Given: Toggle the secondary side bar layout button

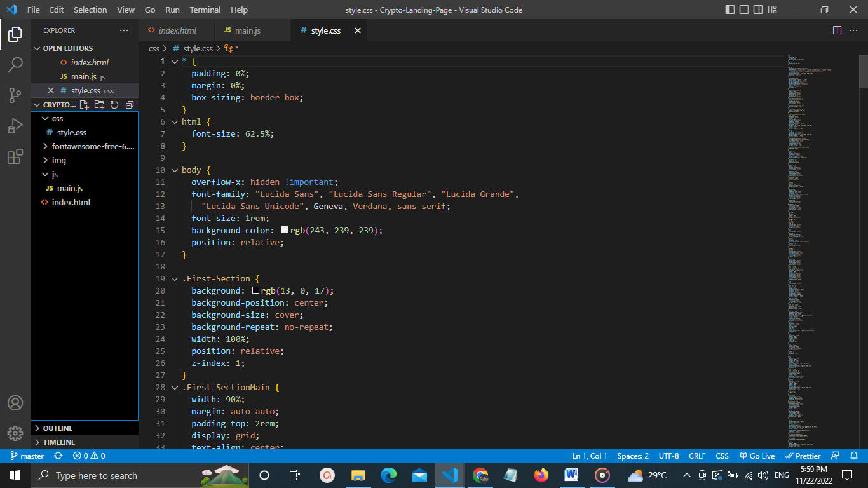Looking at the screenshot, I should pos(758,10).
